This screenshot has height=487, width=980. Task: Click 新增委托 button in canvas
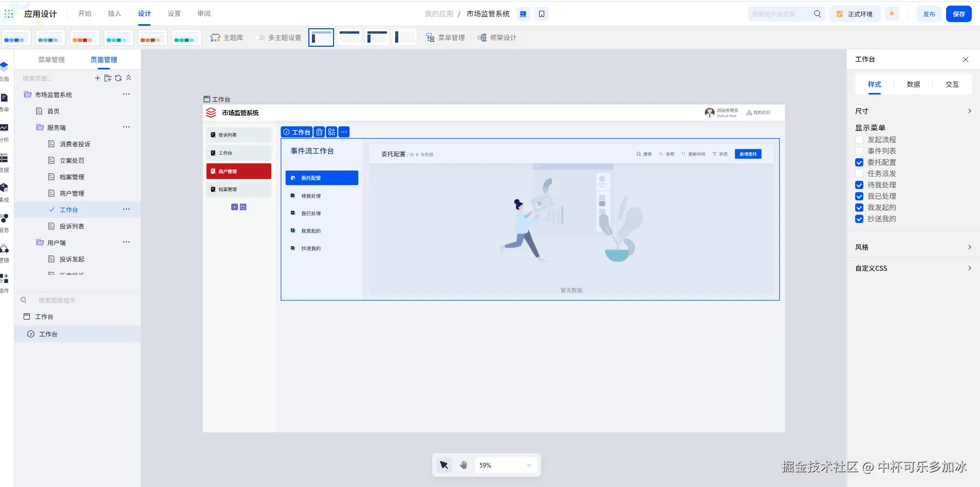748,154
